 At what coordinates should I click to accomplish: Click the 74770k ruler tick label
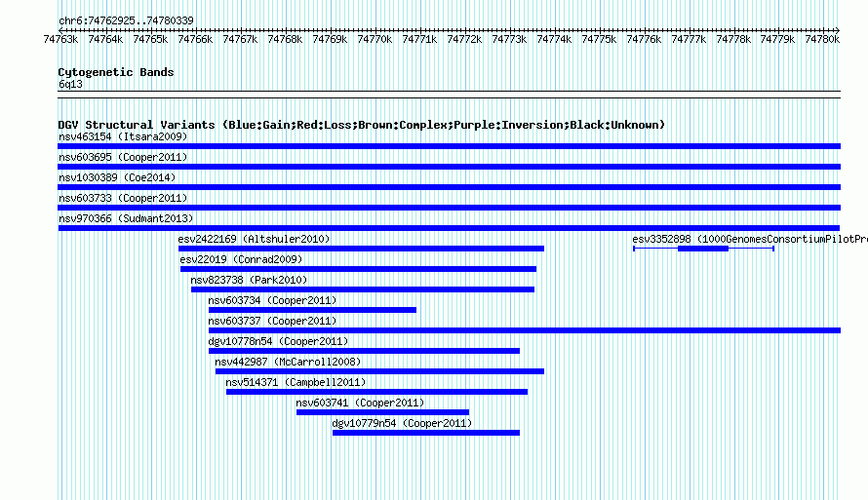(x=375, y=39)
